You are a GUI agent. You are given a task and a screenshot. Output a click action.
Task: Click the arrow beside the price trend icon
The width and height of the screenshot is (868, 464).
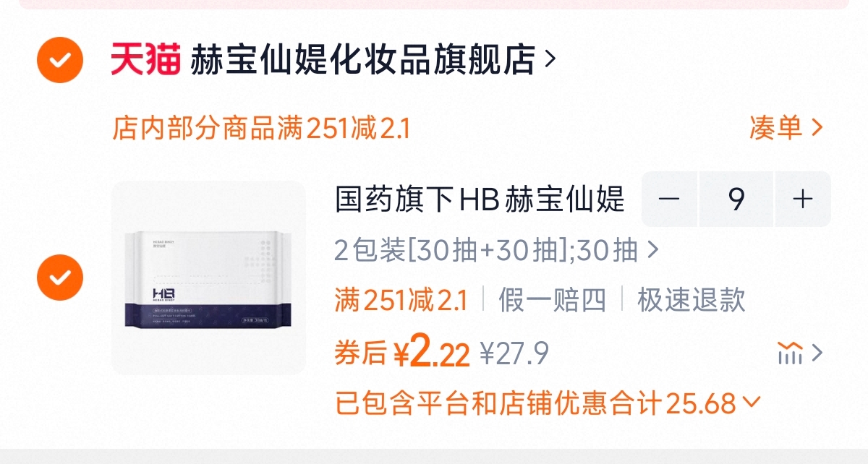pos(817,353)
